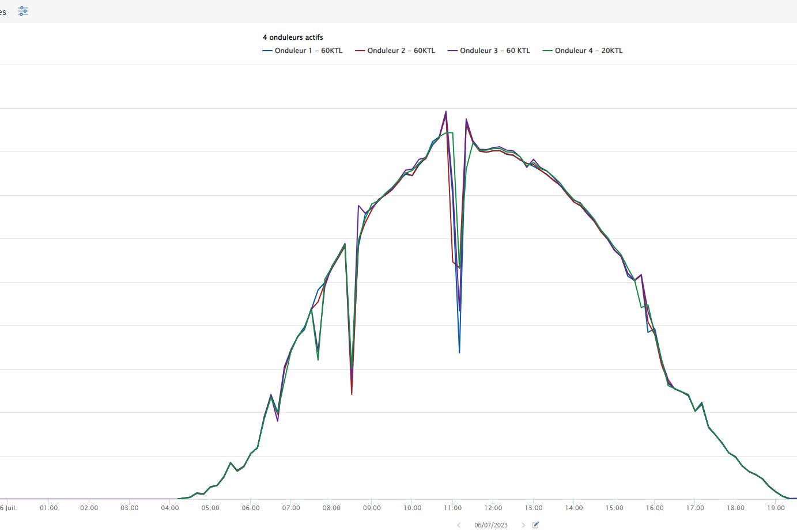
Task: Go to next day with right chevron
Action: pyautogui.click(x=523, y=525)
